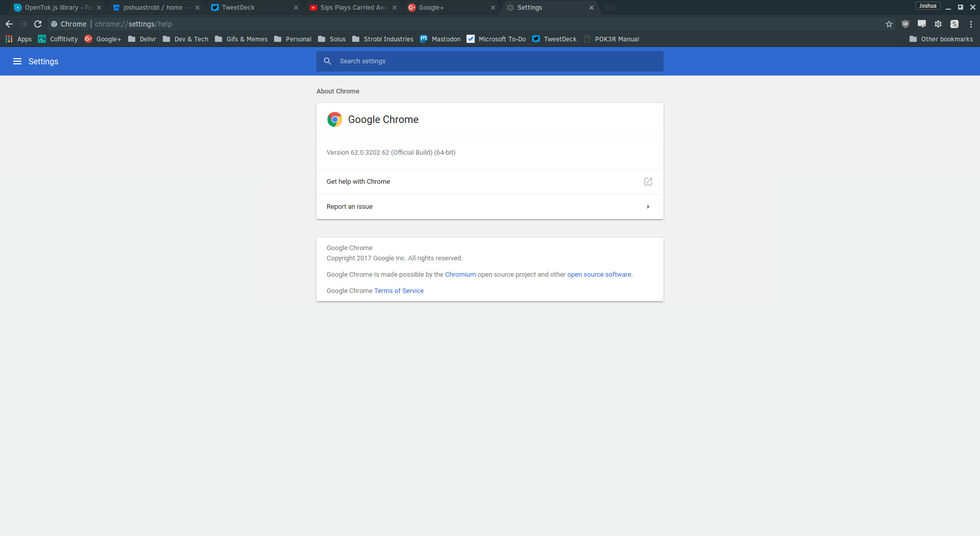The image size is (980, 536).
Task: Open the Google+ bookmark
Action: coord(103,39)
